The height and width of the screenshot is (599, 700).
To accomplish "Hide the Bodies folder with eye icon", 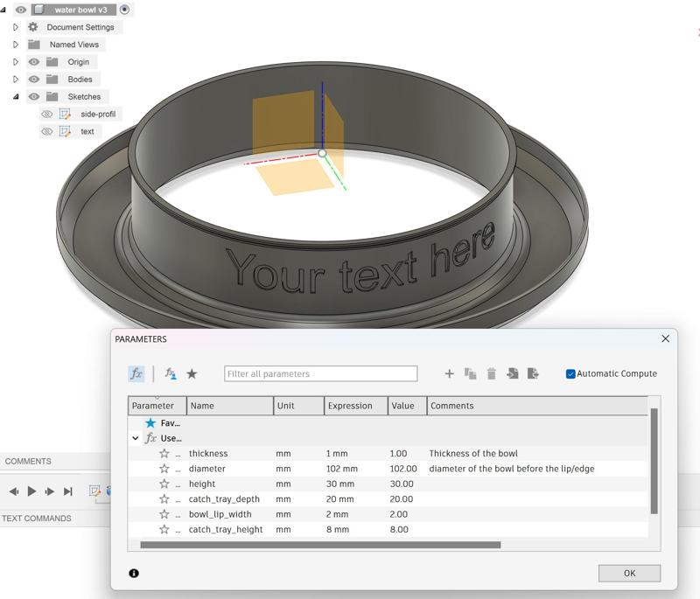I will [x=34, y=80].
